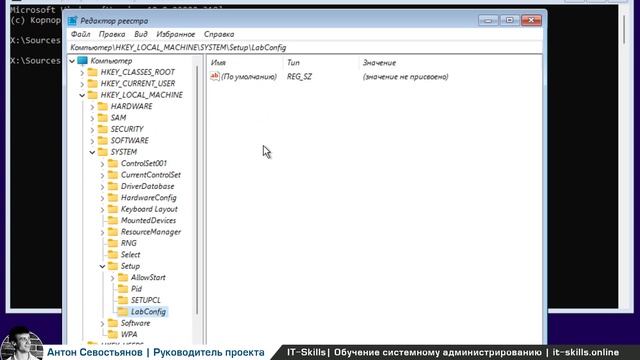640x360 pixels.
Task: Expand HKEY_CURRENT_USER branch arrow
Action: coord(82,84)
